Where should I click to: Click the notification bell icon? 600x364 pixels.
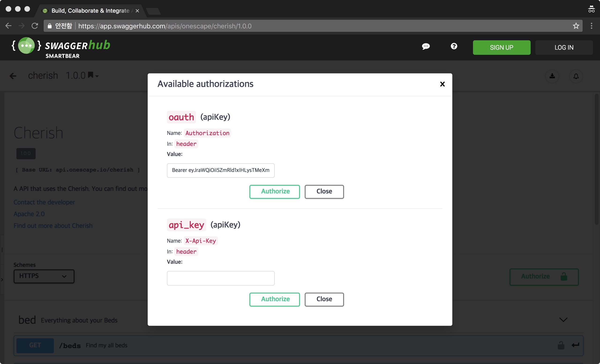(576, 76)
